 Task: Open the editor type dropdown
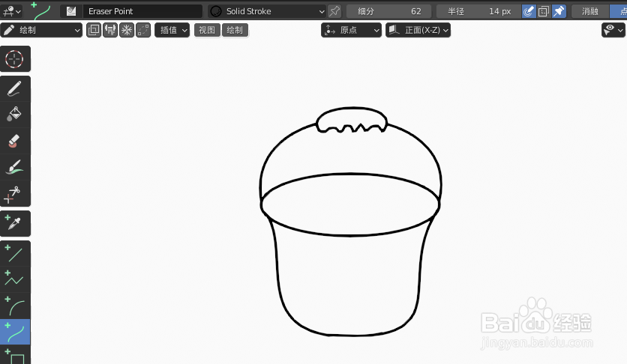pos(11,11)
